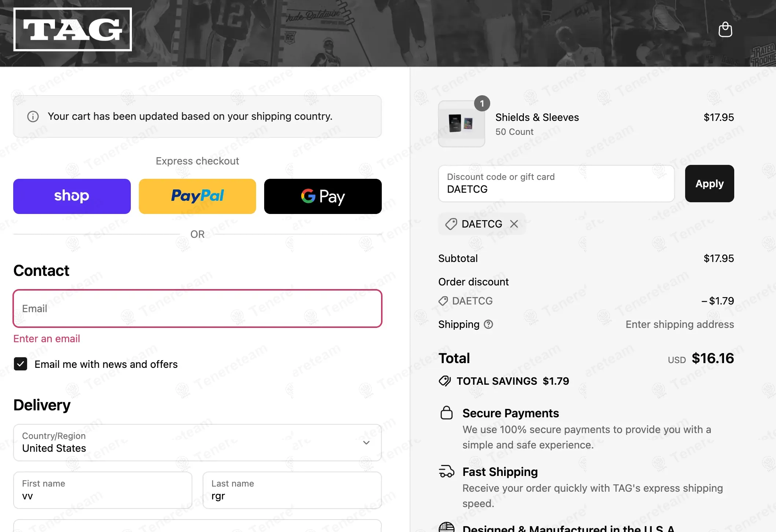Click the Shields & Sleeves product thumbnail
The height and width of the screenshot is (532, 776).
[461, 124]
